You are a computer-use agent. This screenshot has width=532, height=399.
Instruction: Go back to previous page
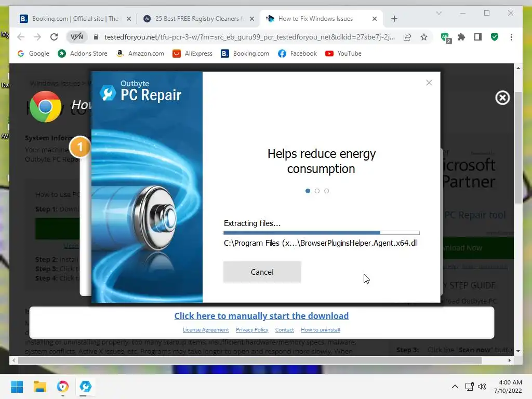click(x=21, y=37)
